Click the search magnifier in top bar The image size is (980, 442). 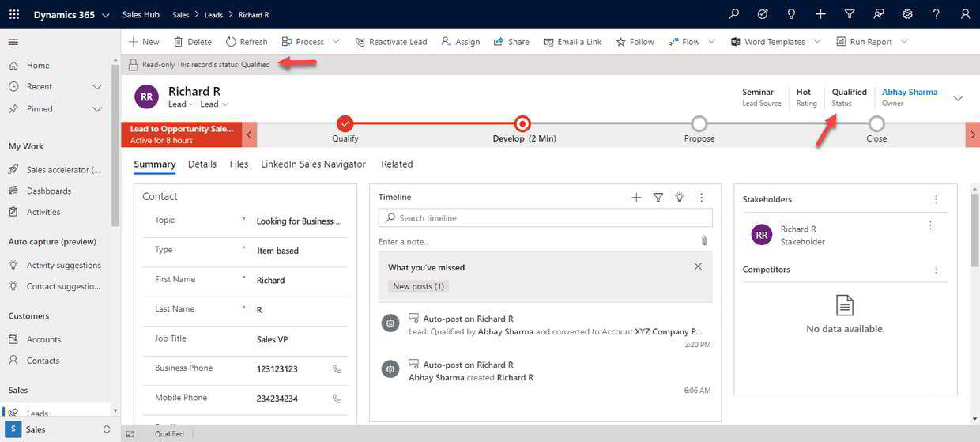point(734,14)
